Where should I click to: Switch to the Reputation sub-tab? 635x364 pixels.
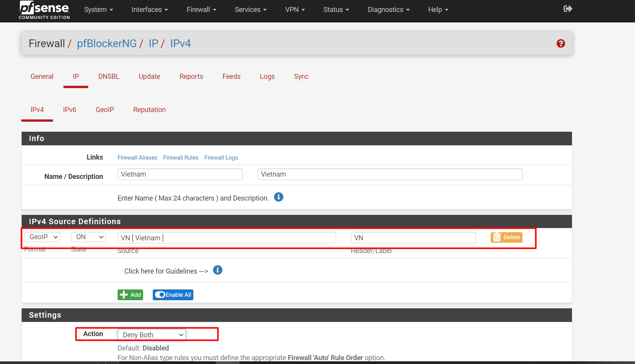149,110
